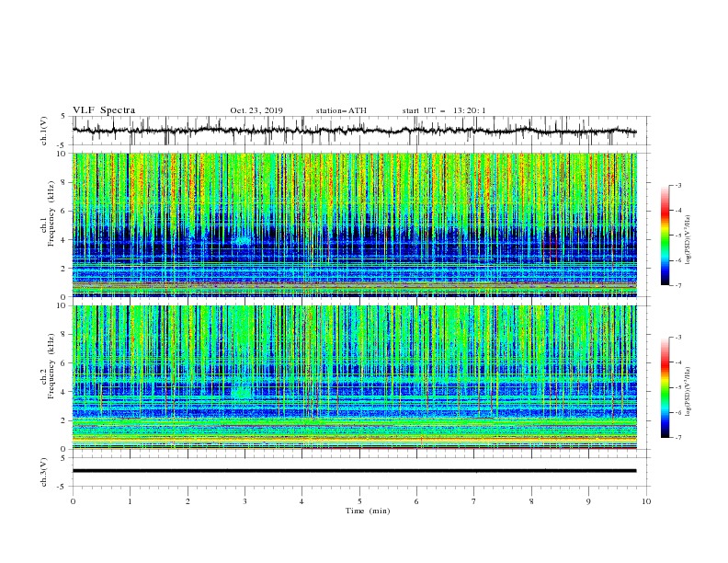728x563 pixels.
Task: Click the ch.1 spectrogram color scale bar
Action: point(665,236)
